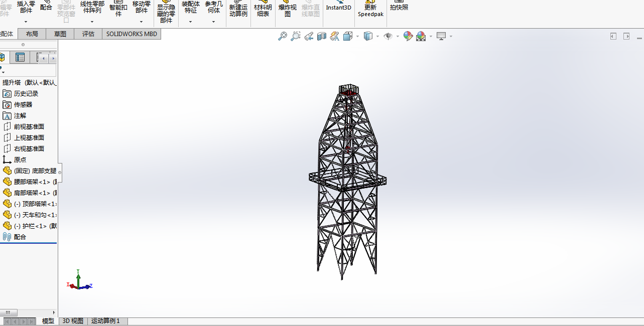Click the panel tabs right-scroll arrow
The image size is (644, 326).
pos(53,58)
